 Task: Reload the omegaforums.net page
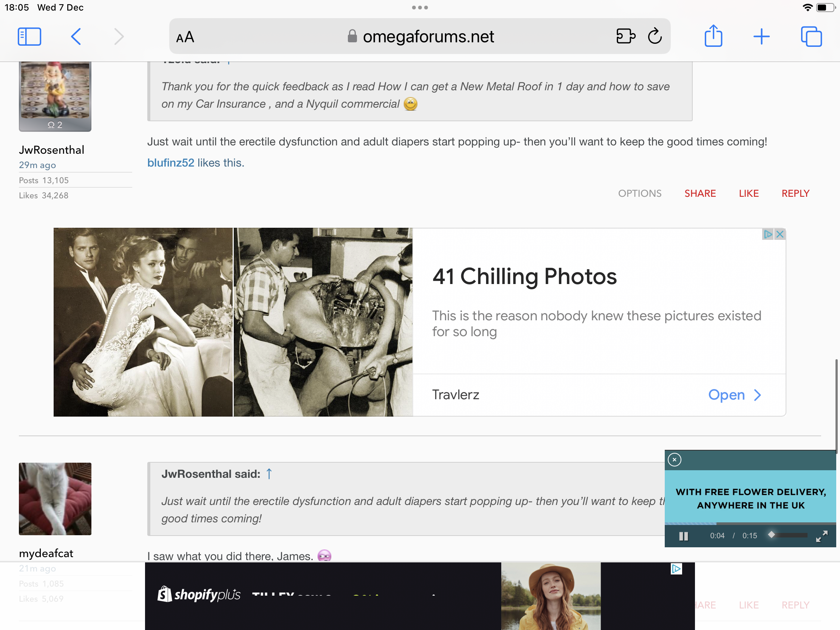click(x=655, y=37)
